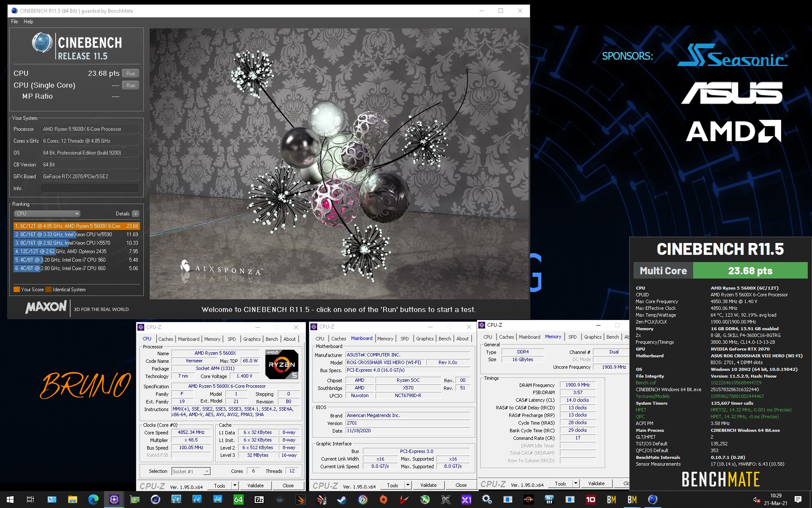Open the green graphics card taskbar icon

(x=134, y=500)
